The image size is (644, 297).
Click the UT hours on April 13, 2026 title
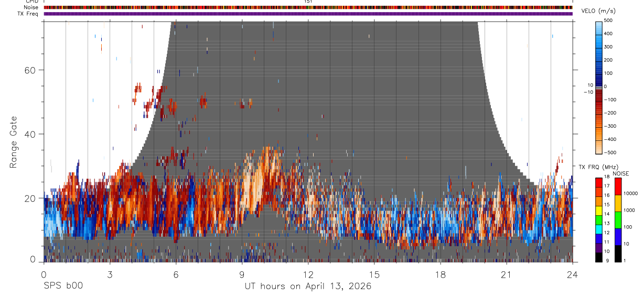coord(308,287)
